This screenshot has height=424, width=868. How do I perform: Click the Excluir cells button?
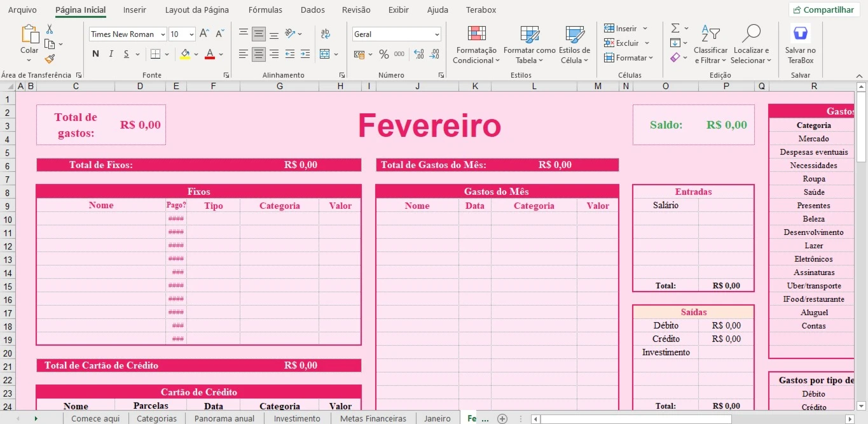(x=625, y=43)
